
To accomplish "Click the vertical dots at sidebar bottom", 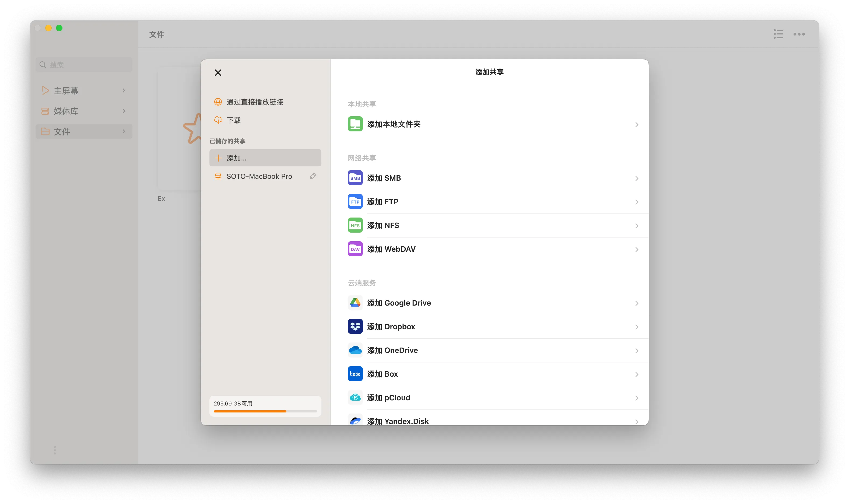I will pyautogui.click(x=55, y=450).
